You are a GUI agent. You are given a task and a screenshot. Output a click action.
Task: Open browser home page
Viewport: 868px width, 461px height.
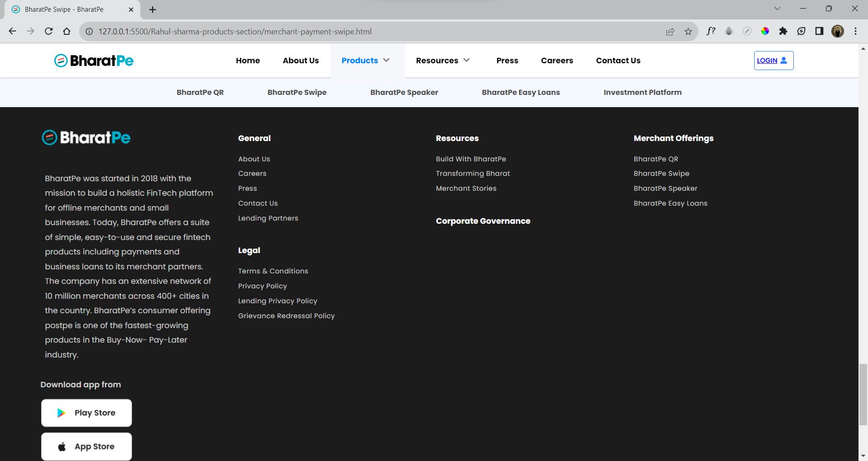66,31
